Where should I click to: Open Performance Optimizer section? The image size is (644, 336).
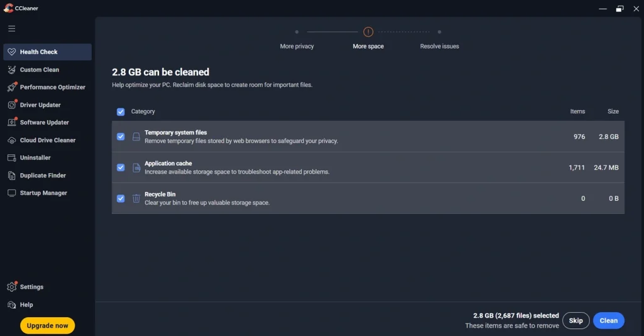47,87
